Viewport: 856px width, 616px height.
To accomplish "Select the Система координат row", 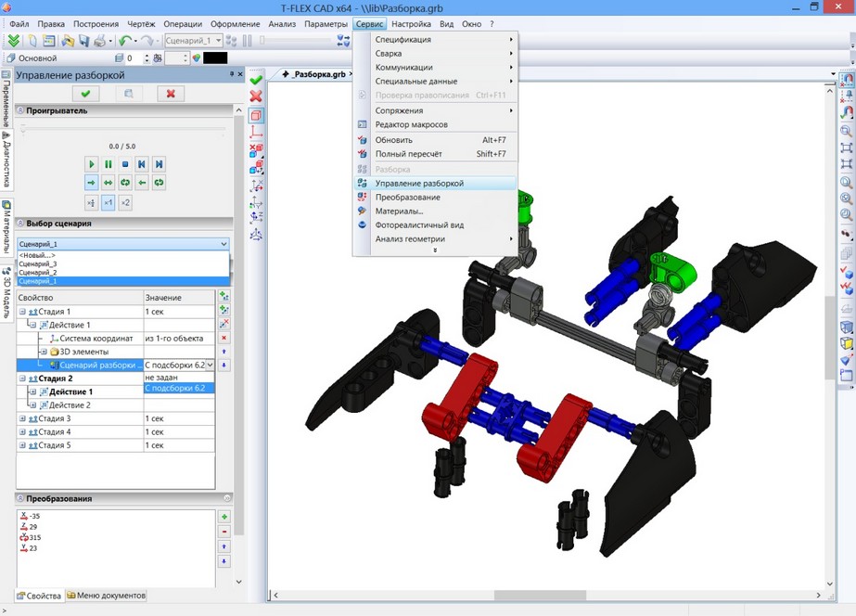I will [116, 339].
